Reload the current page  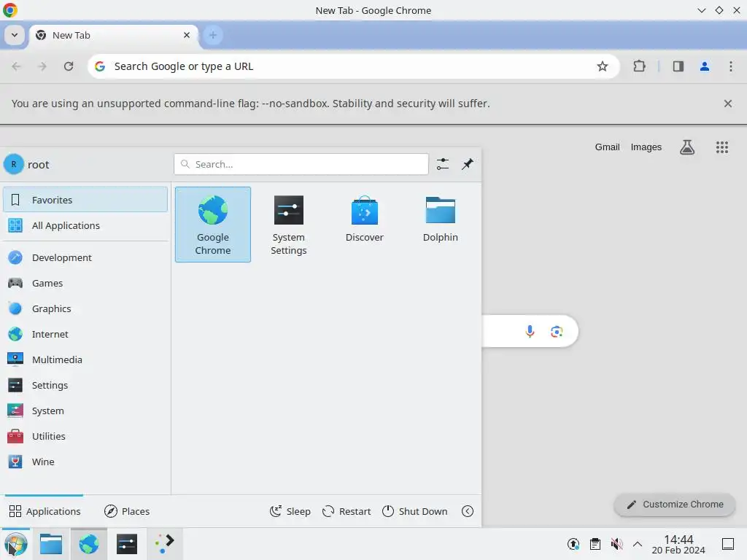pyautogui.click(x=69, y=66)
